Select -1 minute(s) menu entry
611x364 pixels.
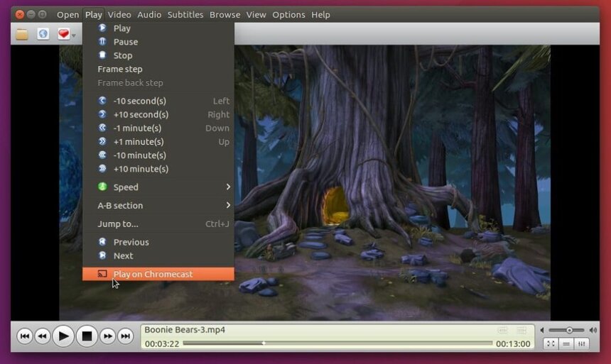[x=158, y=128]
